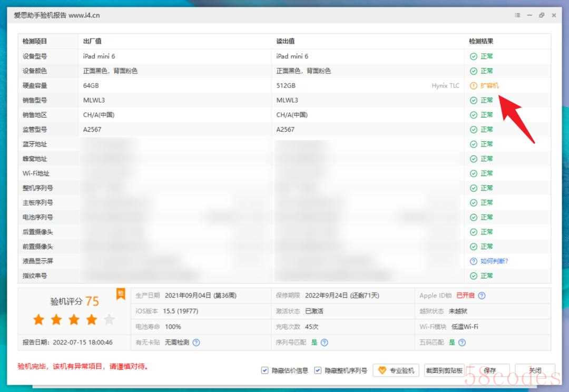Click green check icon in 后置摄像头 row
569x392 pixels.
(474, 232)
